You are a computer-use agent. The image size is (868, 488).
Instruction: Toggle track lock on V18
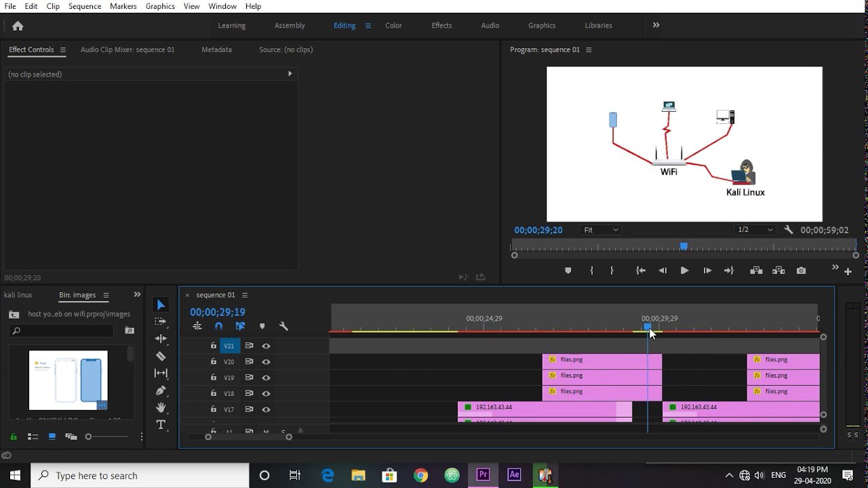(214, 393)
